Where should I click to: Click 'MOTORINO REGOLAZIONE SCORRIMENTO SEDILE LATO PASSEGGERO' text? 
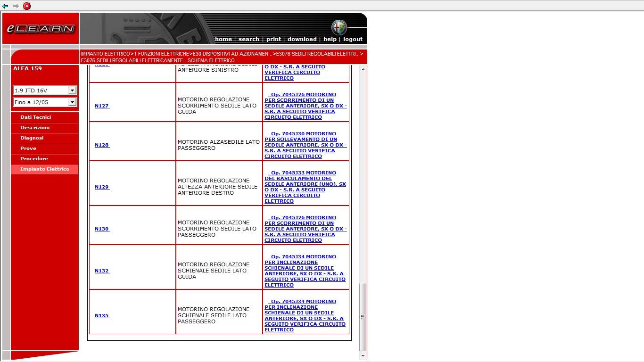click(x=217, y=229)
